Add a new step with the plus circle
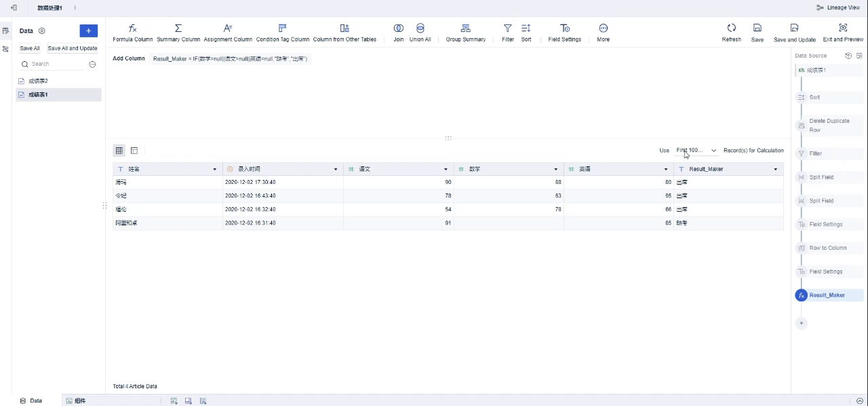Viewport: 868px width, 406px height. click(x=801, y=323)
